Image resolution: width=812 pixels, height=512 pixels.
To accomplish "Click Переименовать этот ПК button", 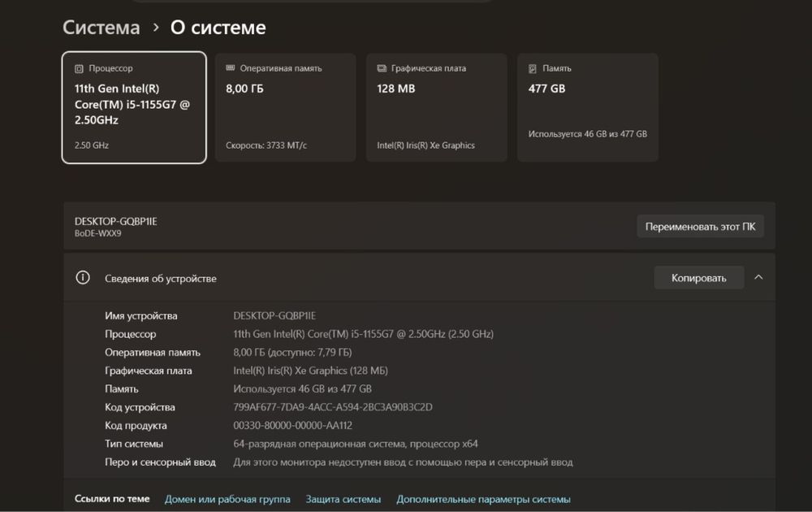I will (x=700, y=227).
